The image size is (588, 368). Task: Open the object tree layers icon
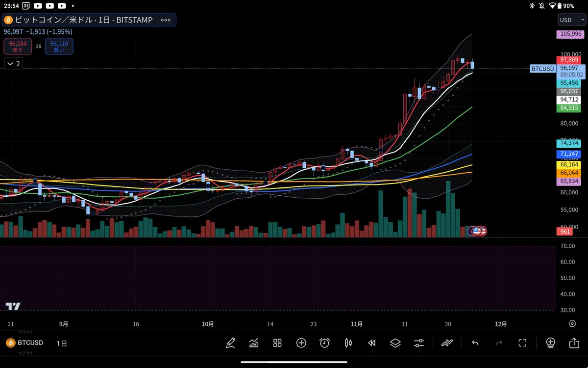(x=395, y=343)
